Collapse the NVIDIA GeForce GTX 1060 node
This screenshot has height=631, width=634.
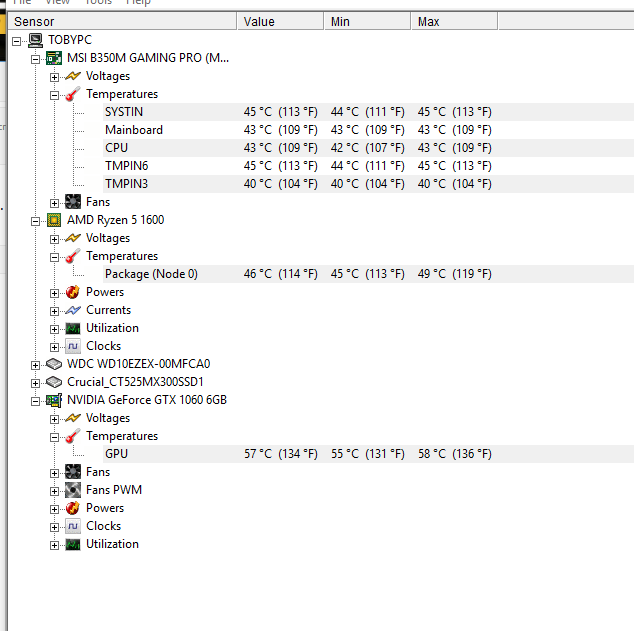(x=36, y=401)
